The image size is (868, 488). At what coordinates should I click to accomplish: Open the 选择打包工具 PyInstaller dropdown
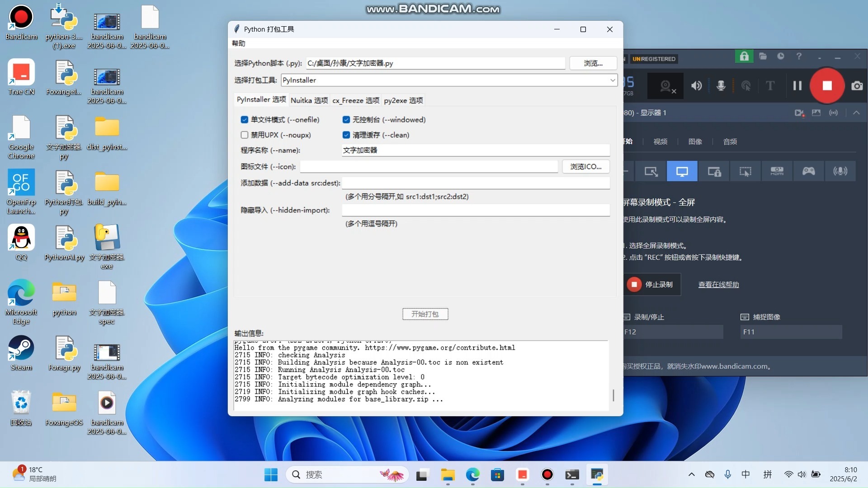[x=449, y=80]
